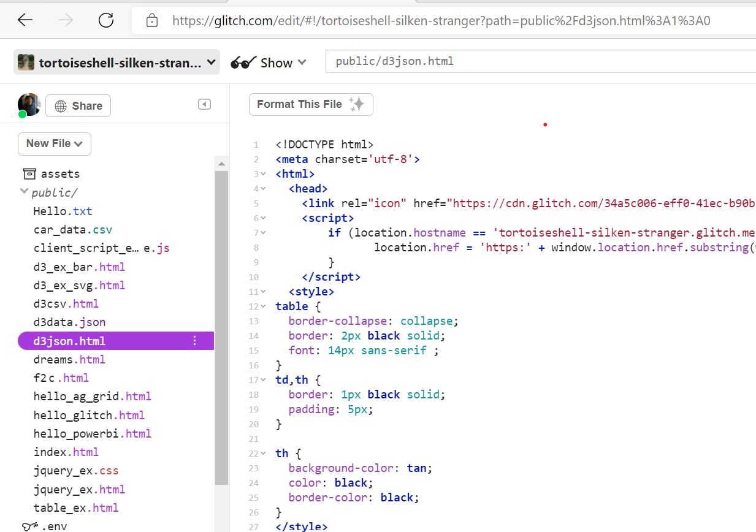Open d3json.html three-dot options menu
Viewport: 756px width, 532px height.
pos(195,341)
